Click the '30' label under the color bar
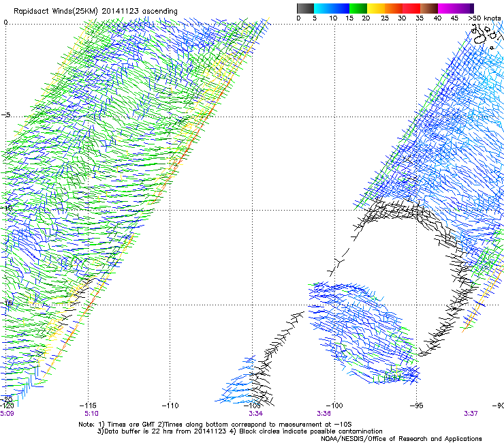This screenshot has height=443, width=504. (x=402, y=18)
